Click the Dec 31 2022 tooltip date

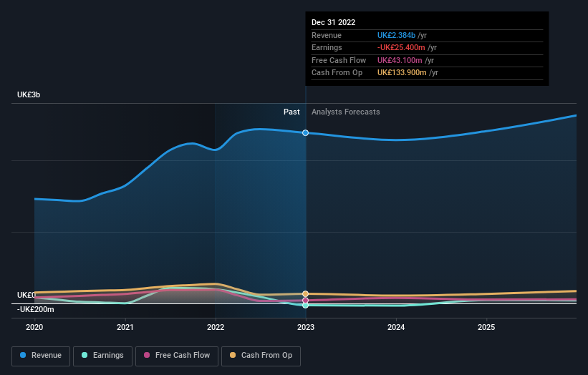(333, 22)
